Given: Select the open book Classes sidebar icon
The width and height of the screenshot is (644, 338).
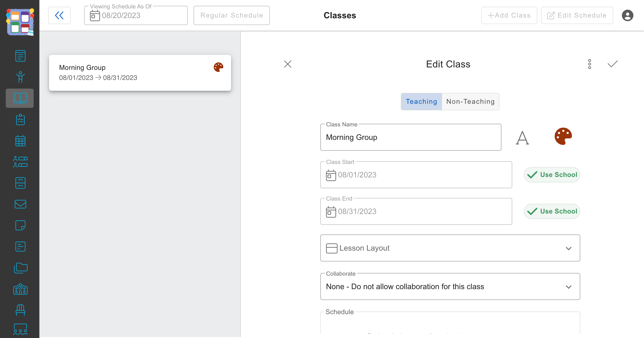Looking at the screenshot, I should click(x=20, y=98).
